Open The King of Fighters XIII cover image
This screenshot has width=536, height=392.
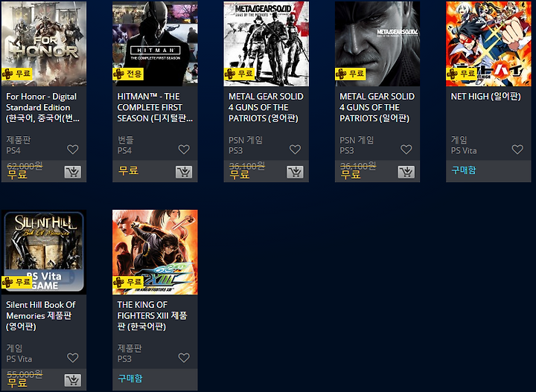[155, 252]
